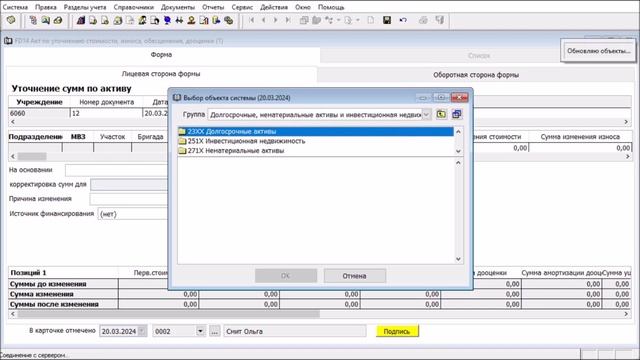The image size is (640, 360).
Task: Click the yellow Подпись button
Action: [x=397, y=331]
